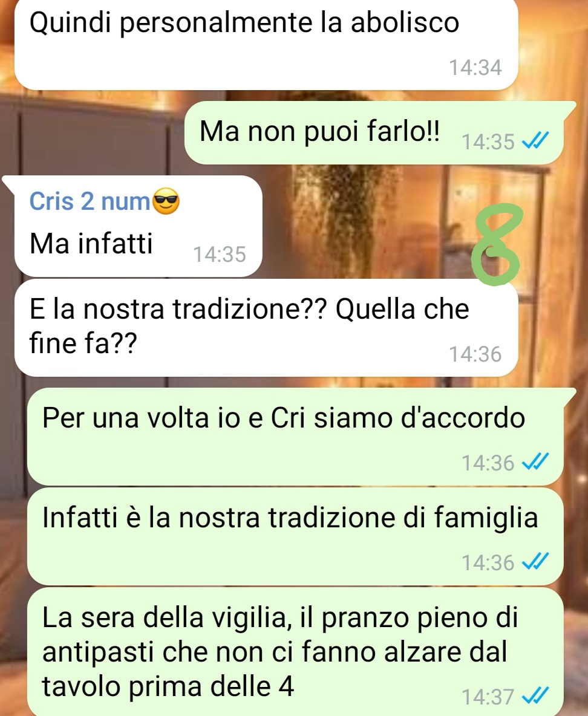Tap the chat wallpaper between message bubbles

click(x=365, y=219)
